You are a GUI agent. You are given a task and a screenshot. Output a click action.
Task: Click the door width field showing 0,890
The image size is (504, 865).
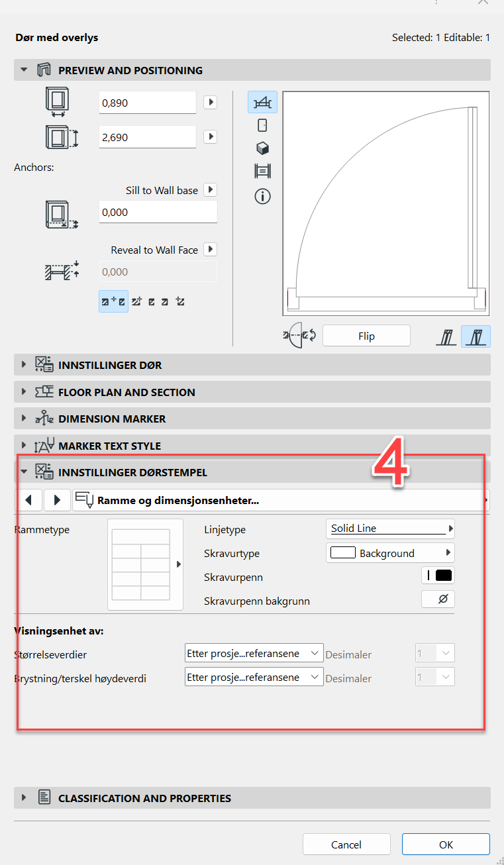click(x=147, y=103)
